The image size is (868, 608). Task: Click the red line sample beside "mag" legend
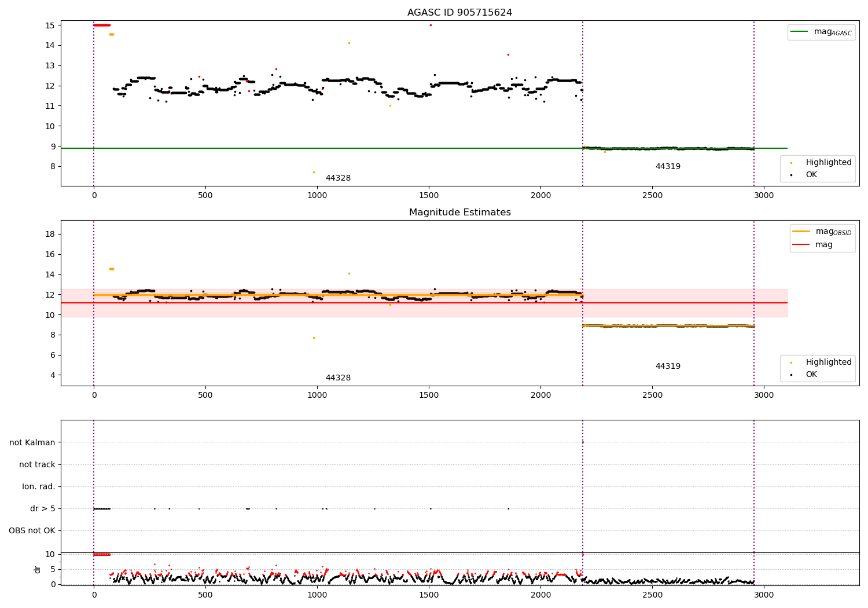pos(801,245)
